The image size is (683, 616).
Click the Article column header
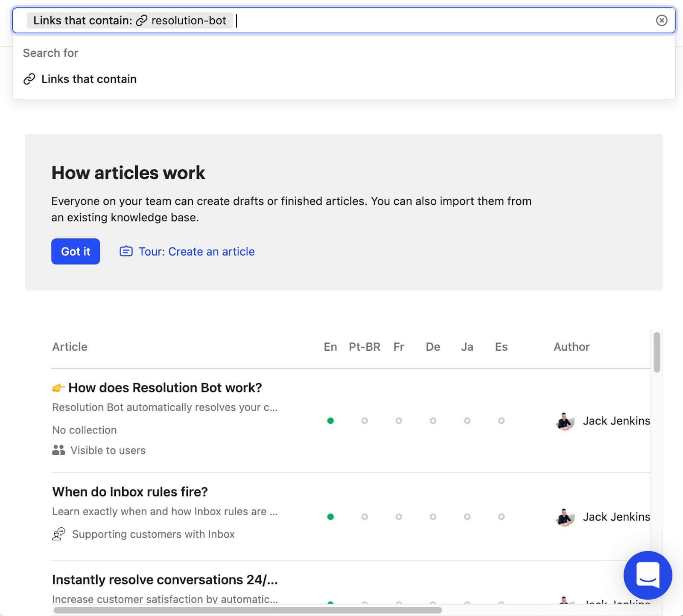pos(70,347)
